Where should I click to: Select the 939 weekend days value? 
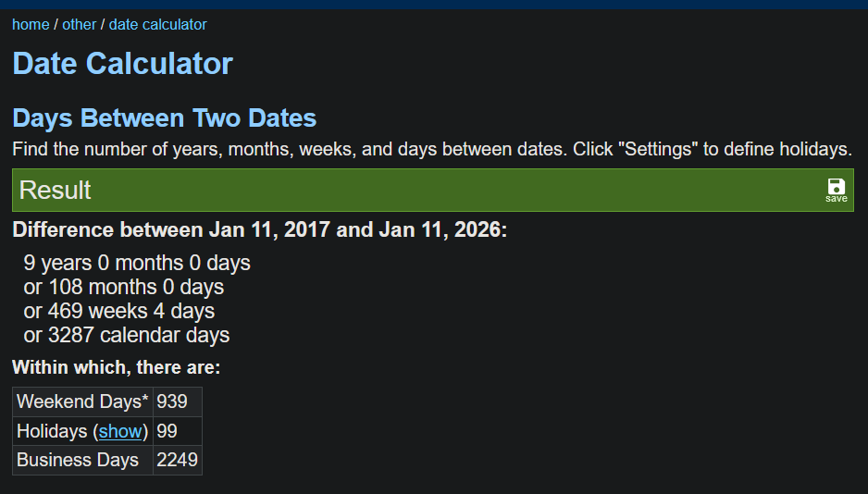tap(173, 401)
